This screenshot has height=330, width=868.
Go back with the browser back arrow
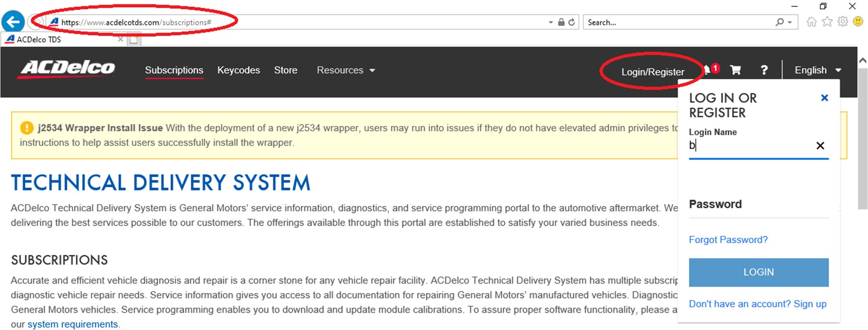[x=13, y=21]
